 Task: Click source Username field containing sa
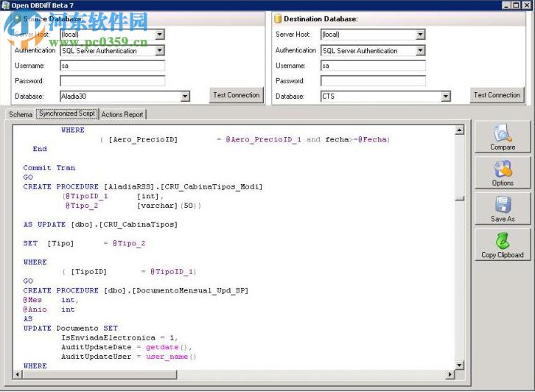pos(112,66)
